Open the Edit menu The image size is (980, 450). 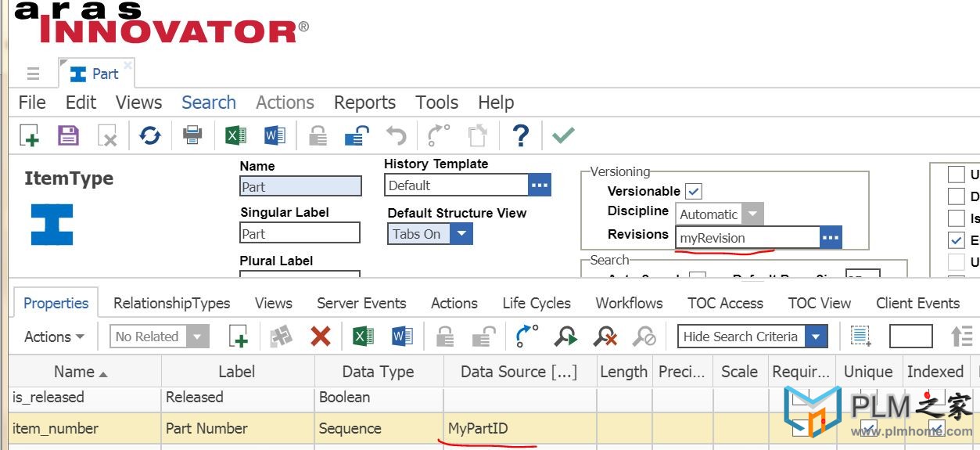81,103
